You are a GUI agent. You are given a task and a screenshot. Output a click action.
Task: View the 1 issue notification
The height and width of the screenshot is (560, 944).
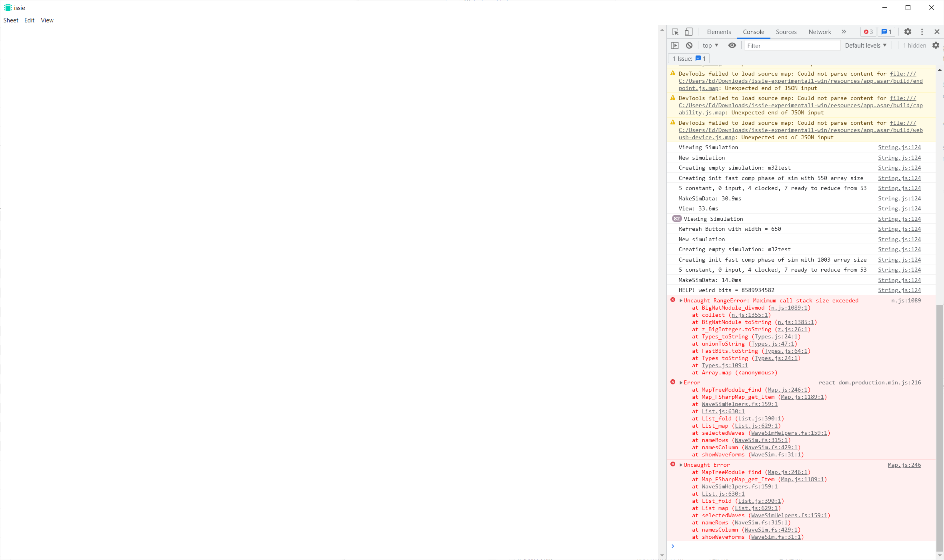886,32
